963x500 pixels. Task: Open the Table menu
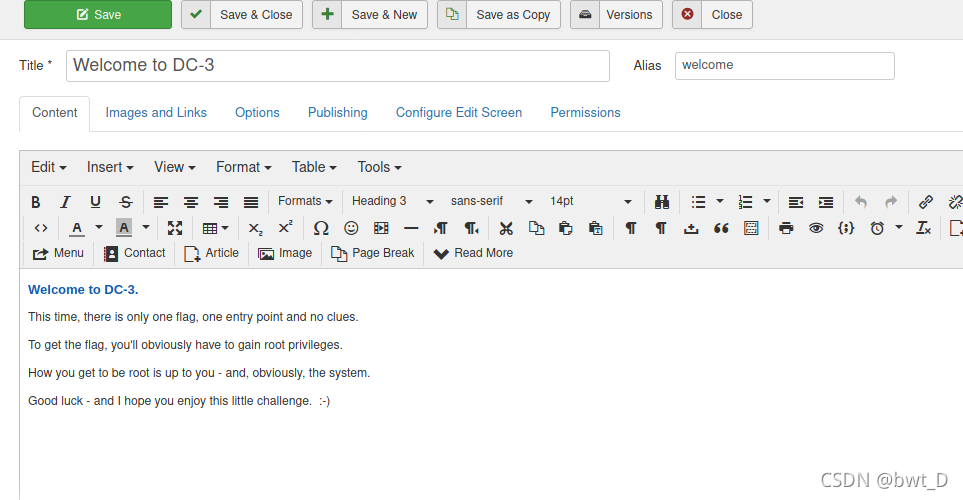[314, 167]
